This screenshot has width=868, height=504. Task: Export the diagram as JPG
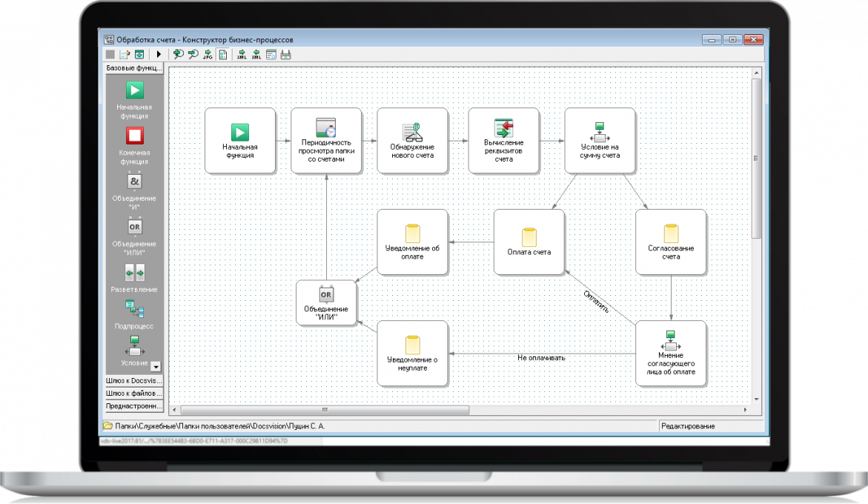[208, 54]
